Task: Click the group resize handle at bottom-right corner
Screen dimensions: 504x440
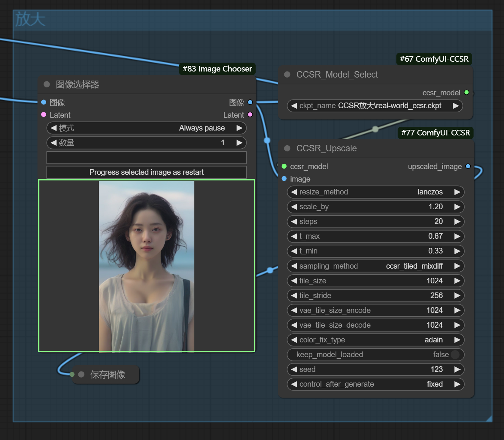Action: (x=489, y=418)
